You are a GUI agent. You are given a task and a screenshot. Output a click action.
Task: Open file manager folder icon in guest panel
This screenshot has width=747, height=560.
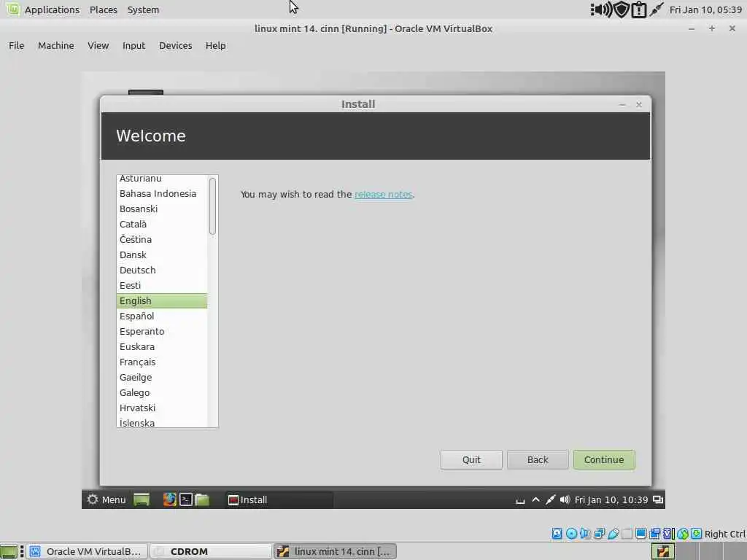(202, 499)
